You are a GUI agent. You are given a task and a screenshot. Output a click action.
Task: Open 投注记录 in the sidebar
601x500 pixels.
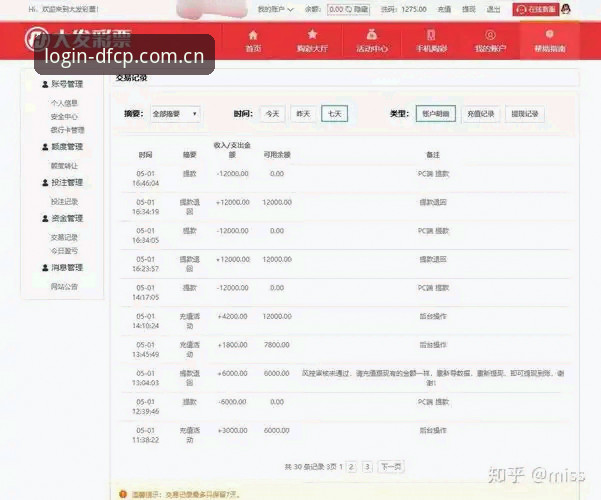pos(64,202)
